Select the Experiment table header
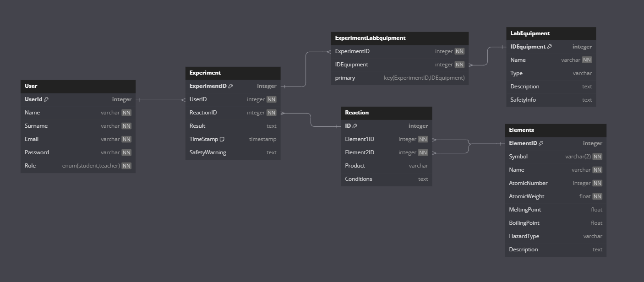644x282 pixels. pos(233,73)
